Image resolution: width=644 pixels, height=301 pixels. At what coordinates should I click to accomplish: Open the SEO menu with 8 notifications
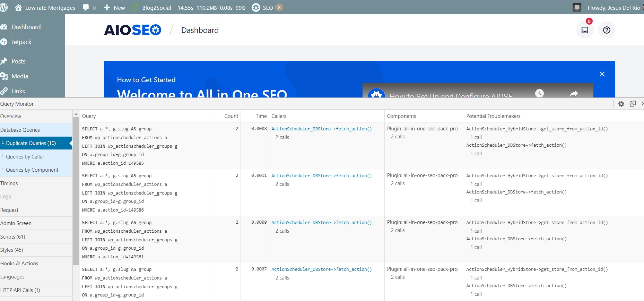(267, 8)
